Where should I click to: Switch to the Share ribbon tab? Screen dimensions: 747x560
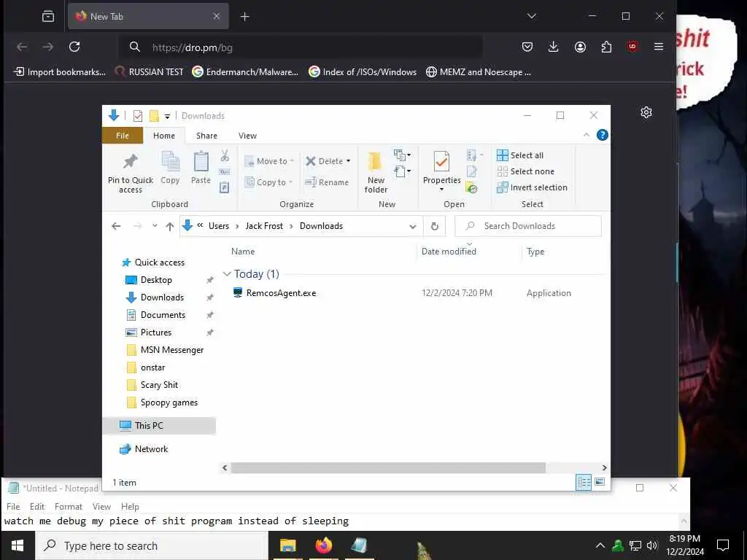206,136
